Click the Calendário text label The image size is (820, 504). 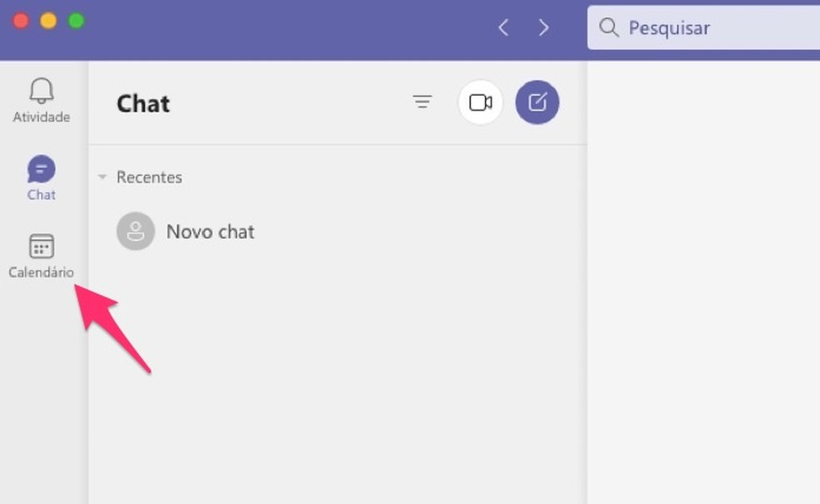pos(41,272)
